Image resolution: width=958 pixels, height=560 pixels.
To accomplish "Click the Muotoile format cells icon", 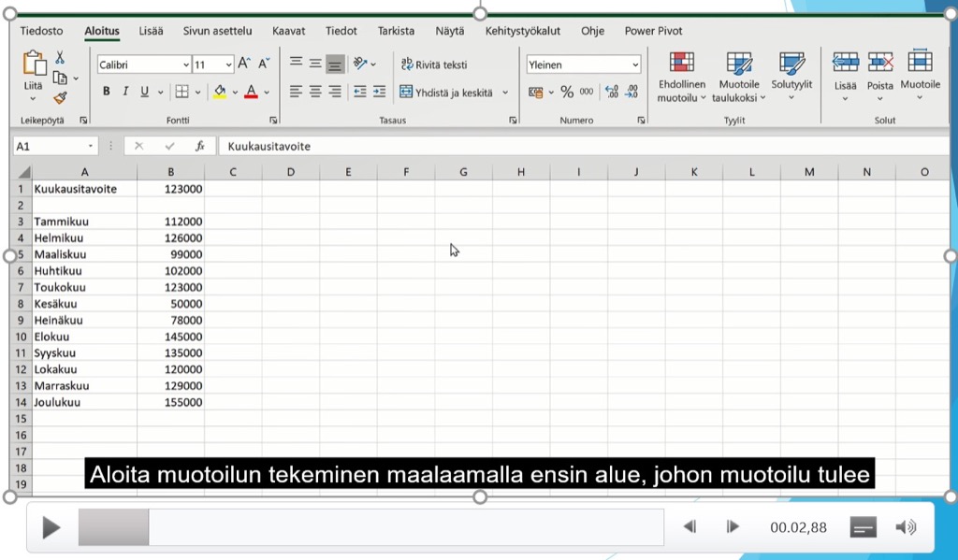I will click(921, 62).
